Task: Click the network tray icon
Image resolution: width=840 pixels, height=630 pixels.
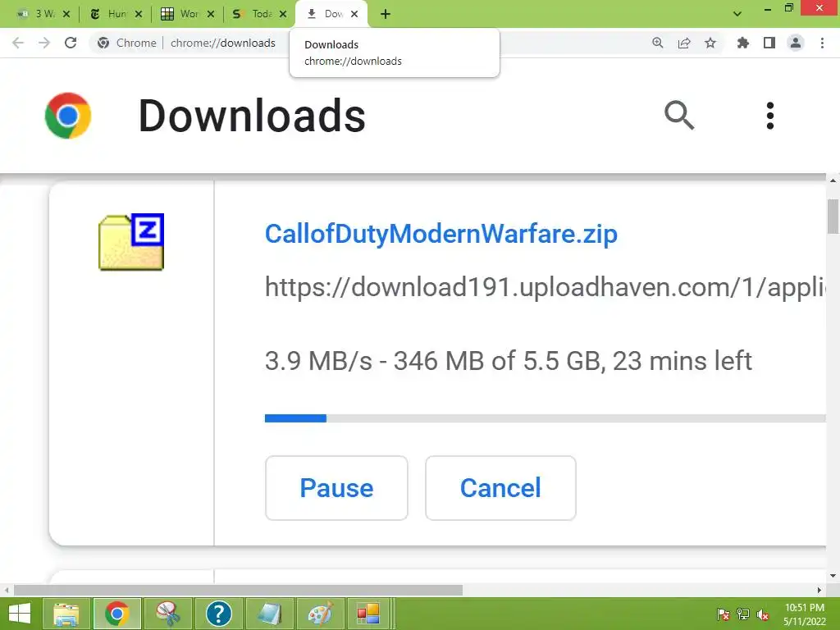Action: pos(743,614)
